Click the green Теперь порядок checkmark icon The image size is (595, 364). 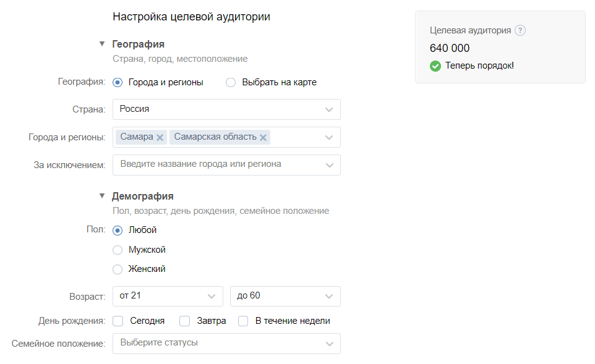(435, 66)
